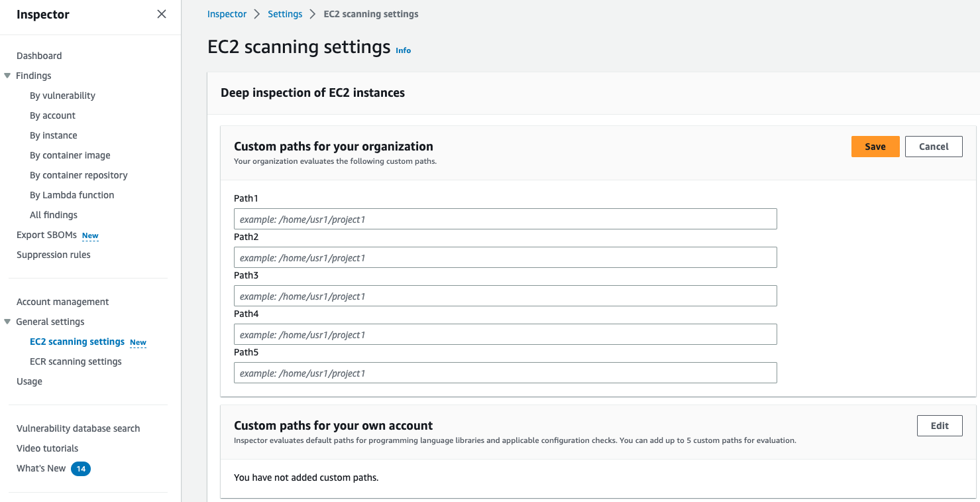Collapse the Findings tree section
Screen dimensions: 980x502
click(x=7, y=76)
